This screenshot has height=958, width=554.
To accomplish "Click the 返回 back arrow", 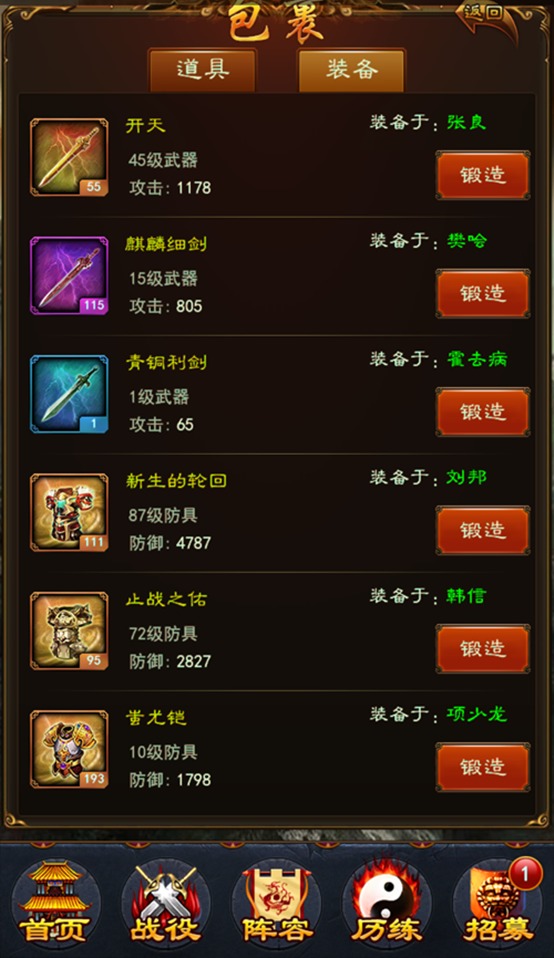I will 486,17.
